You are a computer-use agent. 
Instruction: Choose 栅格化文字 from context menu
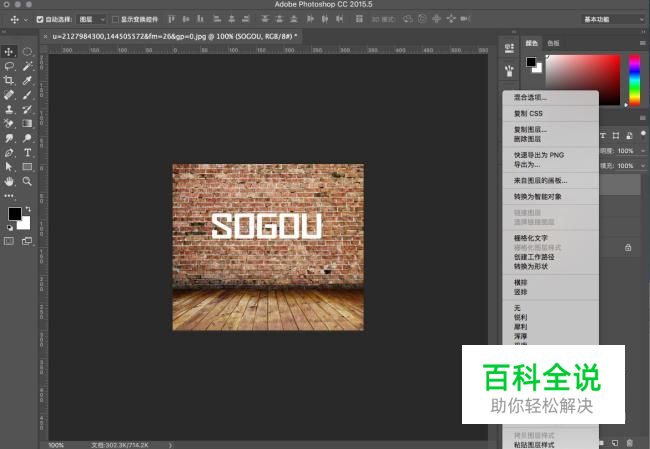point(551,238)
